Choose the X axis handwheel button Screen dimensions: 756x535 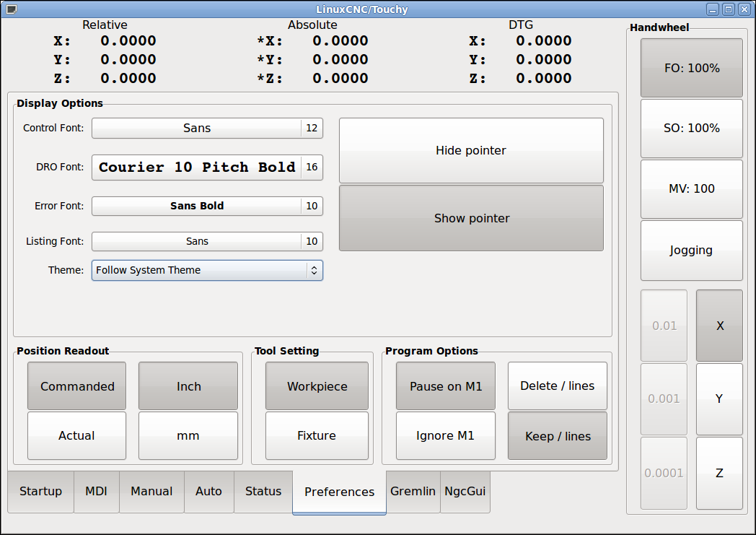[719, 326]
